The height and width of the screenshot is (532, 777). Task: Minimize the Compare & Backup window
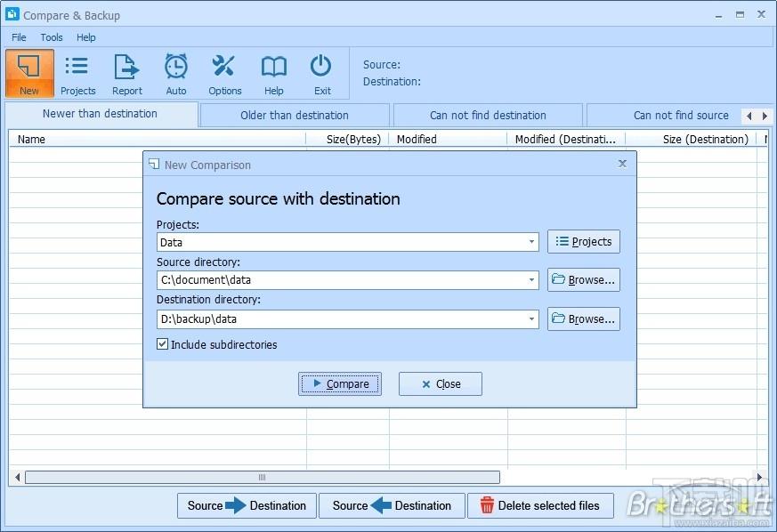[718, 15]
